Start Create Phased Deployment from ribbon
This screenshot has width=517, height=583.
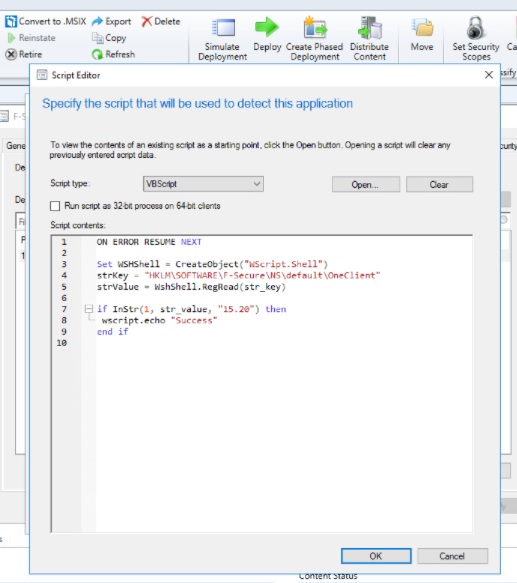click(314, 39)
